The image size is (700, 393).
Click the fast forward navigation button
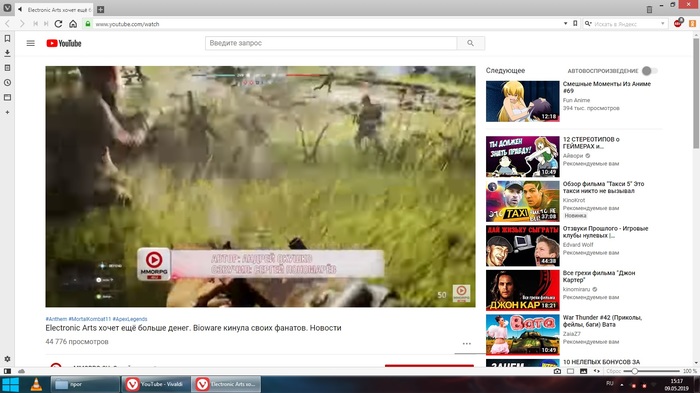pyautogui.click(x=46, y=24)
